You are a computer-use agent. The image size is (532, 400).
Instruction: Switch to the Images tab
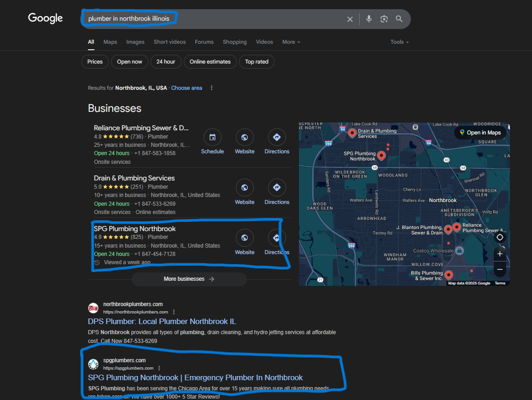[x=135, y=42]
